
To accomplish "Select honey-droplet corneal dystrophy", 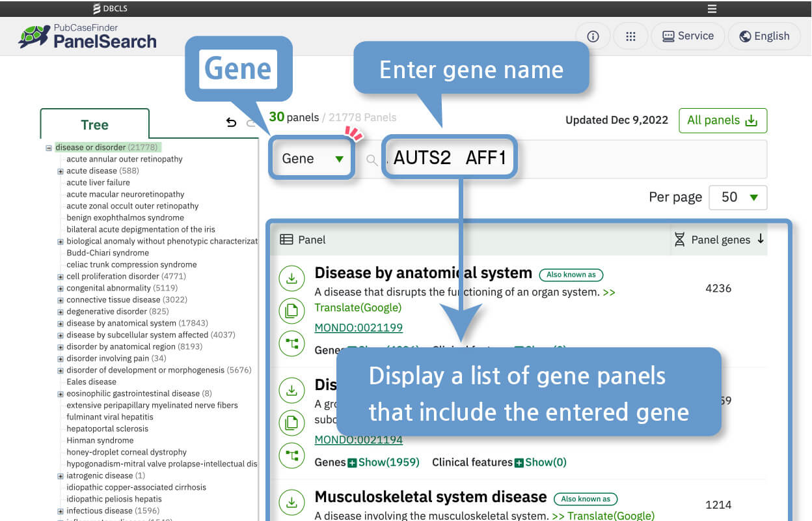I will [x=126, y=452].
